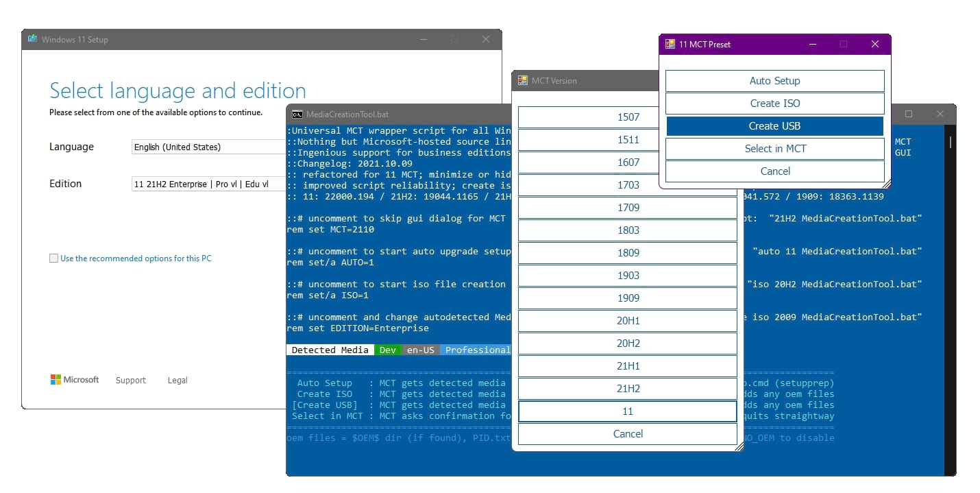Image resolution: width=980 pixels, height=493 pixels.
Task: Close the Windows 11 Setup window
Action: 486,39
